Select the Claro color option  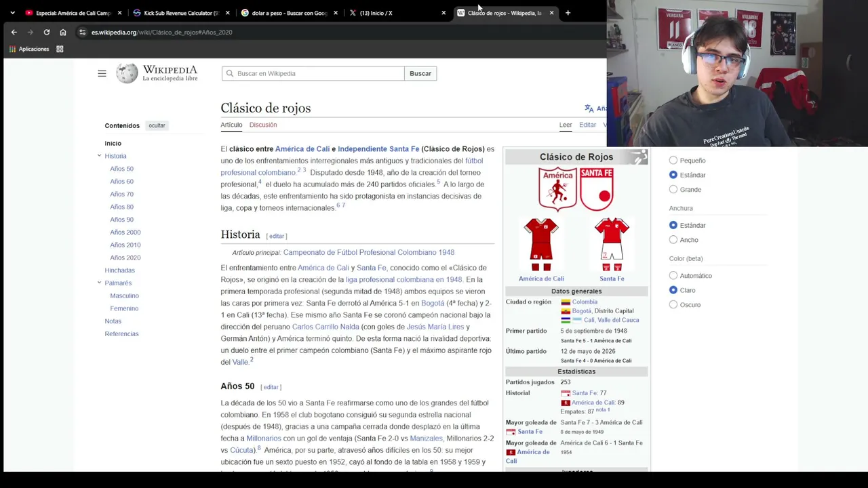673,290
